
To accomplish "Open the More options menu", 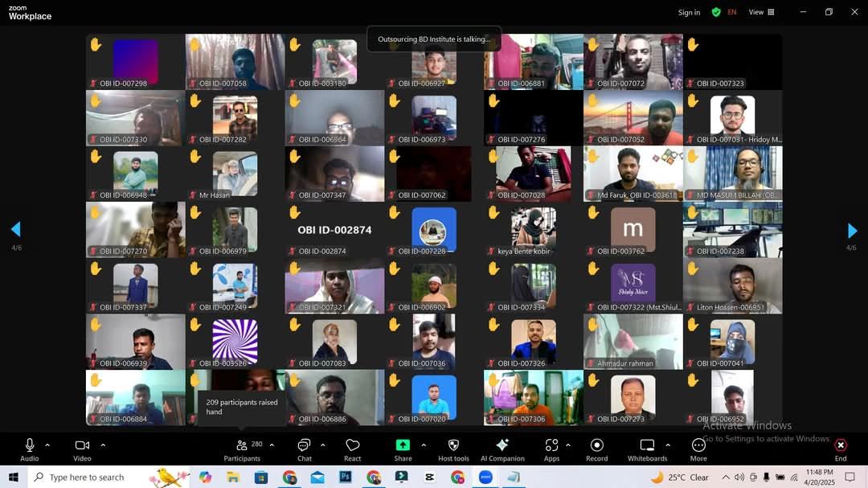I will (x=698, y=449).
